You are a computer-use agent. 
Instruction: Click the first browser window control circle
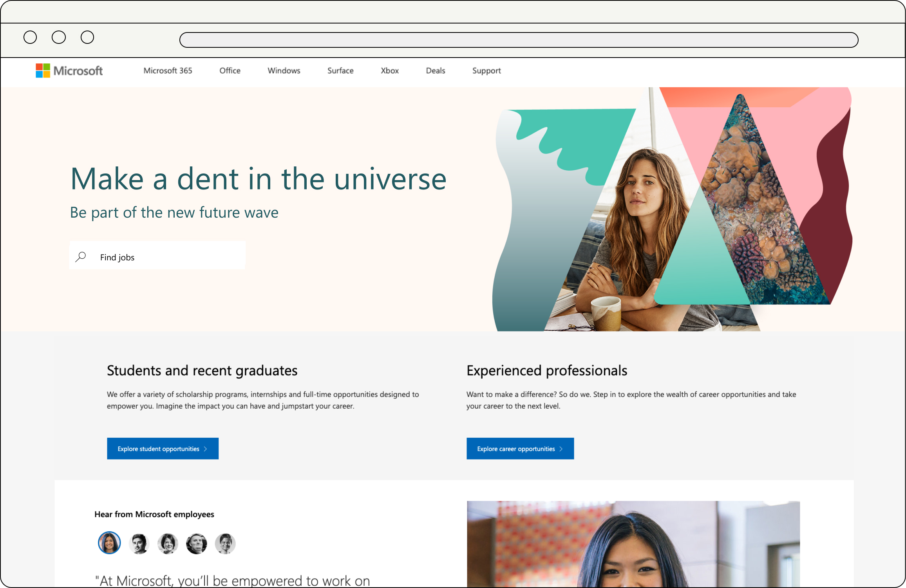(30, 37)
